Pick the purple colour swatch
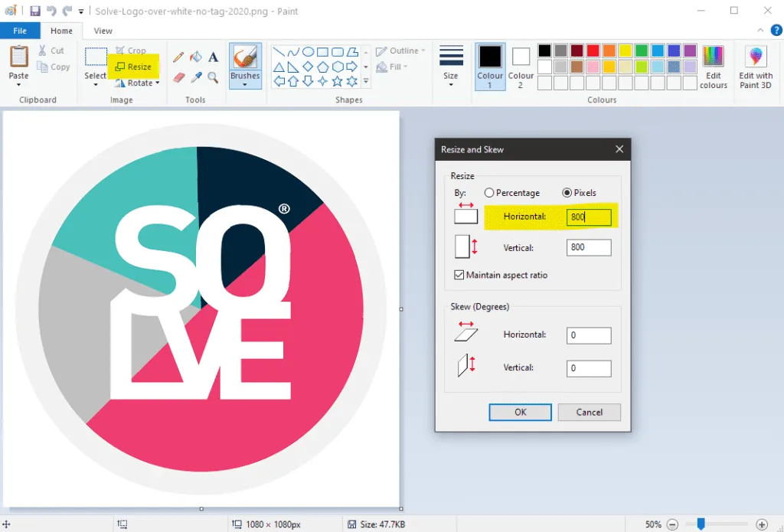The image size is (784, 532). (x=690, y=51)
